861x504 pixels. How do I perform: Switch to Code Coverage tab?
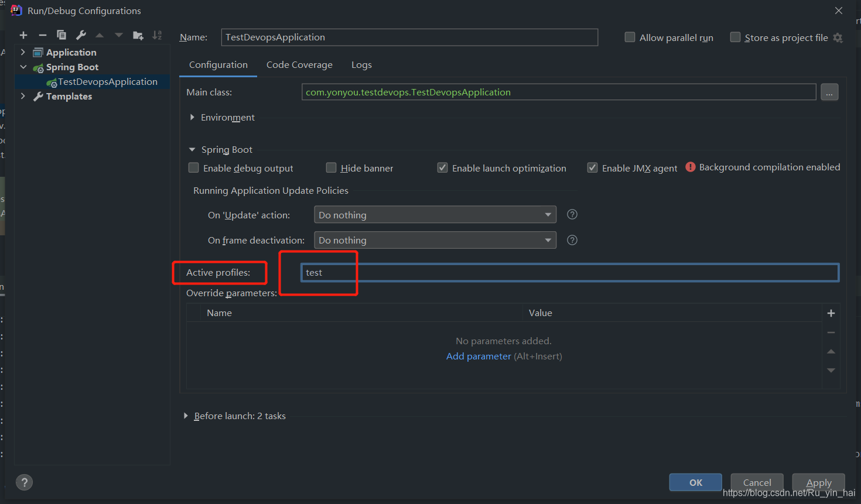[299, 65]
